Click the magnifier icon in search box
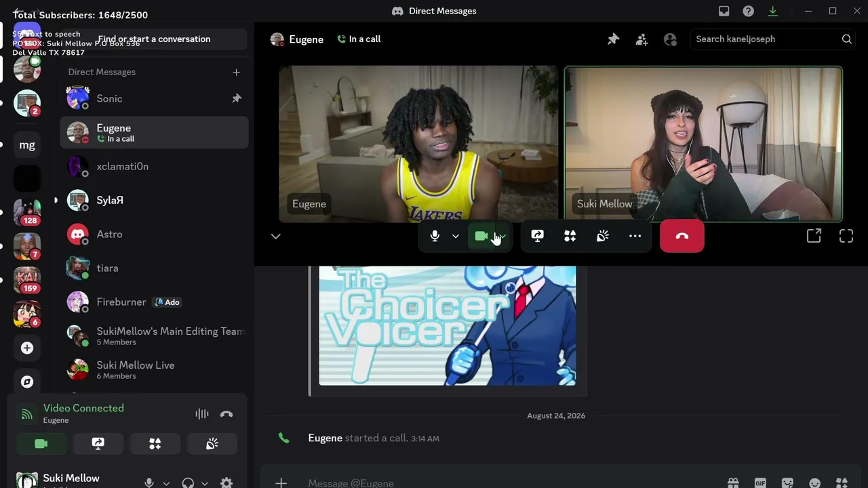This screenshot has width=868, height=488. 846,39
